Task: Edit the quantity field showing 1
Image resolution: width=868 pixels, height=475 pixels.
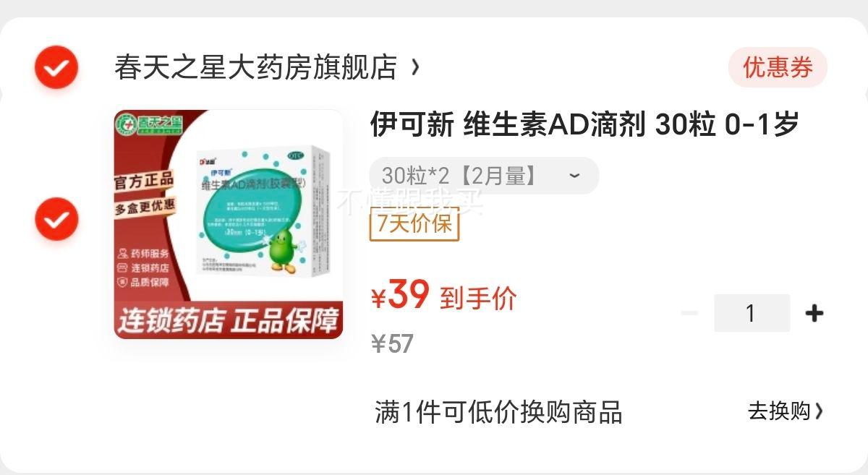Action: (752, 313)
